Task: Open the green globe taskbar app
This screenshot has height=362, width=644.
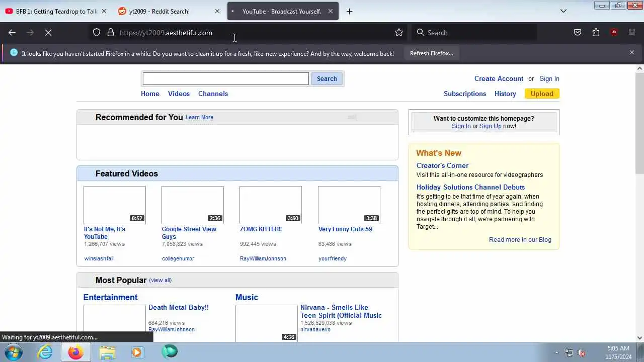Action: click(170, 351)
